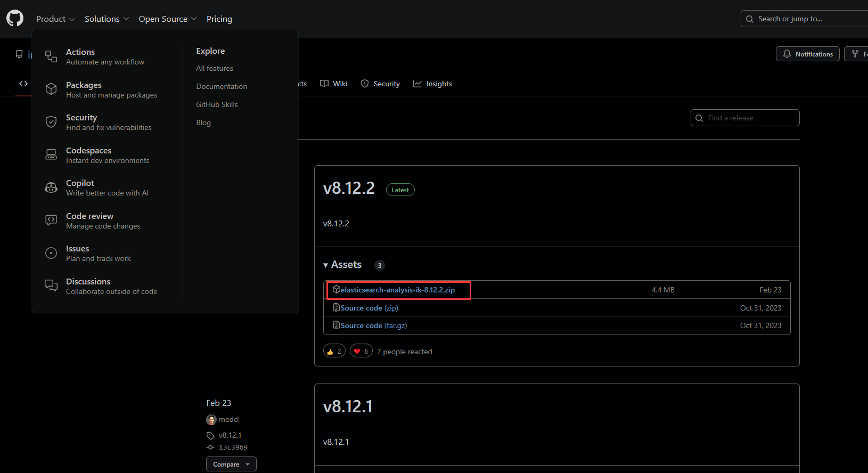Download Source code (zip)
The height and width of the screenshot is (473, 868).
pos(370,308)
